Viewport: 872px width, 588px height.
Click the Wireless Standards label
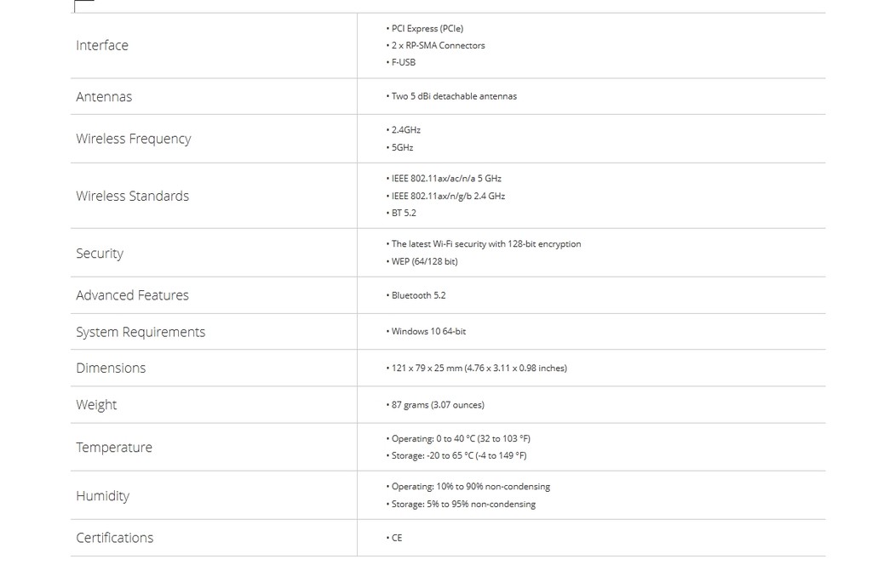pyautogui.click(x=132, y=196)
